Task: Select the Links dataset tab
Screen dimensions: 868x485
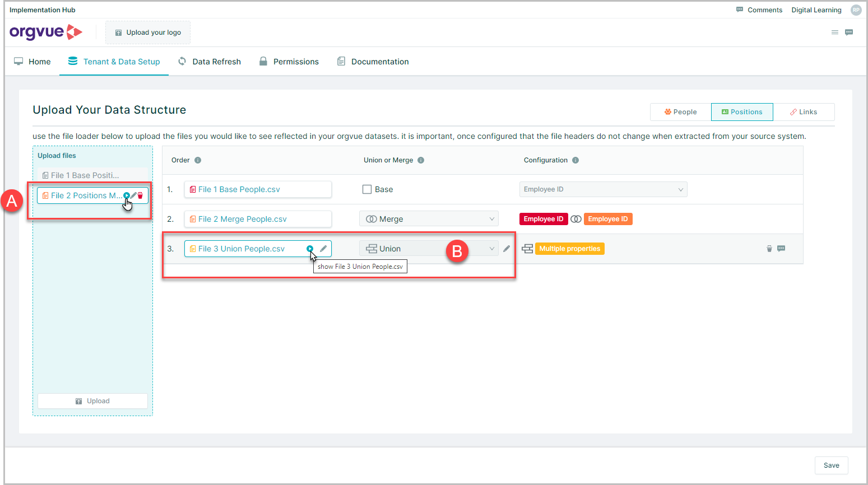Action: pyautogui.click(x=804, y=112)
